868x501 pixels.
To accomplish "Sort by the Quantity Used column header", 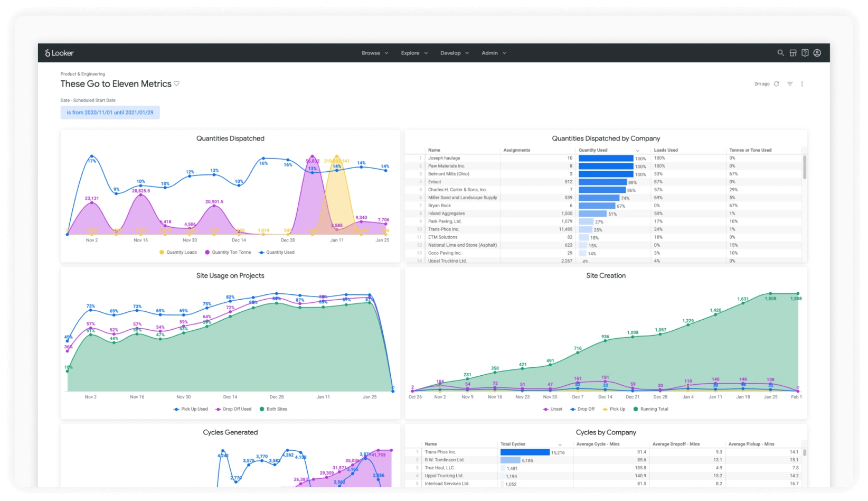I will click(x=593, y=150).
